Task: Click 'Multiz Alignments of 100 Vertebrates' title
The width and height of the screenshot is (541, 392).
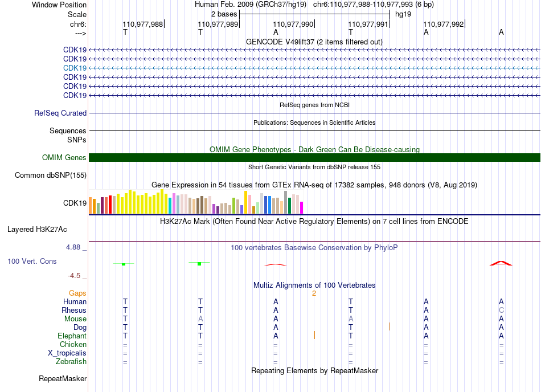Action: click(314, 285)
